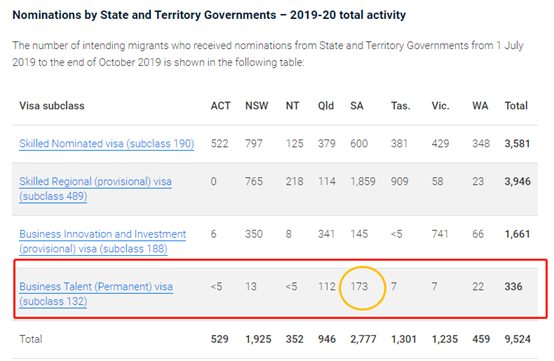Click the NSW column header
Screen dimensions: 554x361
[257, 106]
